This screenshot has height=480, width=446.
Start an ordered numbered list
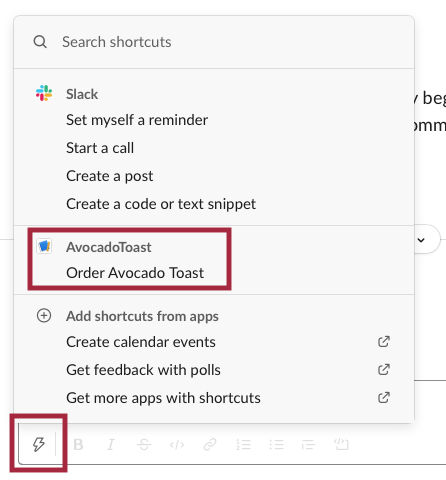point(243,444)
